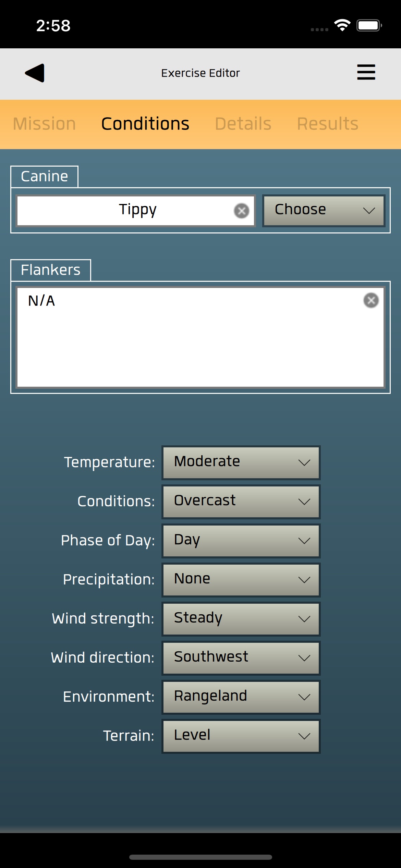Tap the back arrow icon
Screen dimensions: 401x868
coord(35,73)
